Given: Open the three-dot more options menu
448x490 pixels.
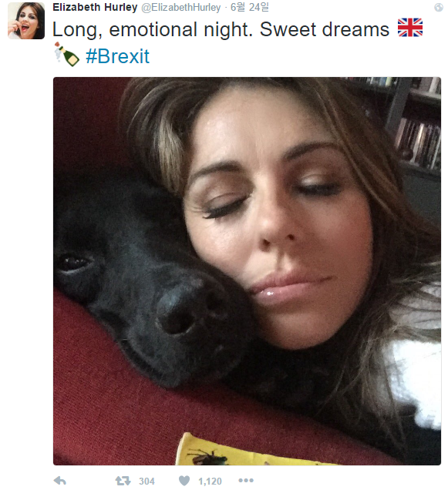Looking at the screenshot, I should (x=246, y=480).
